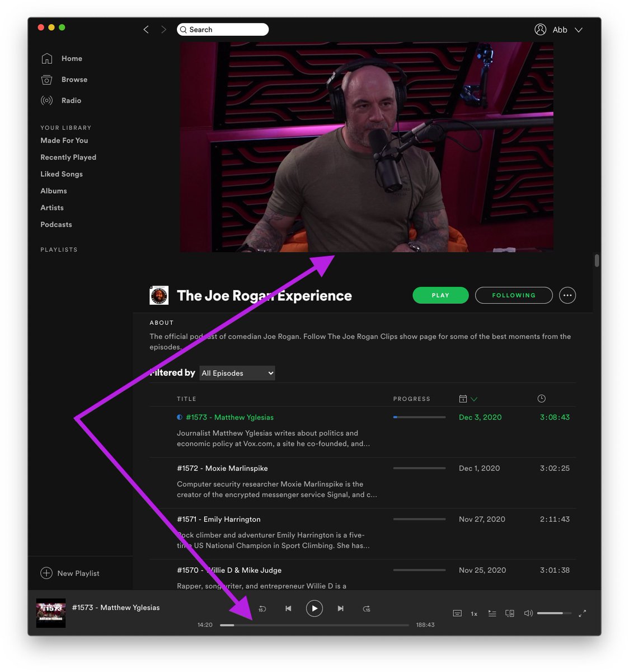Click the duration 2:11:43
Image resolution: width=629 pixels, height=672 pixels.
[555, 519]
